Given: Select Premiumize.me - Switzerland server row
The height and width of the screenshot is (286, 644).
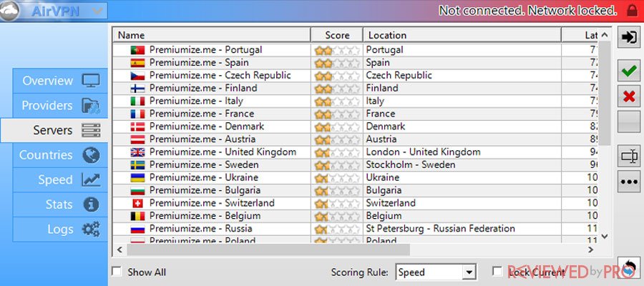Looking at the screenshot, I should (356, 203).
